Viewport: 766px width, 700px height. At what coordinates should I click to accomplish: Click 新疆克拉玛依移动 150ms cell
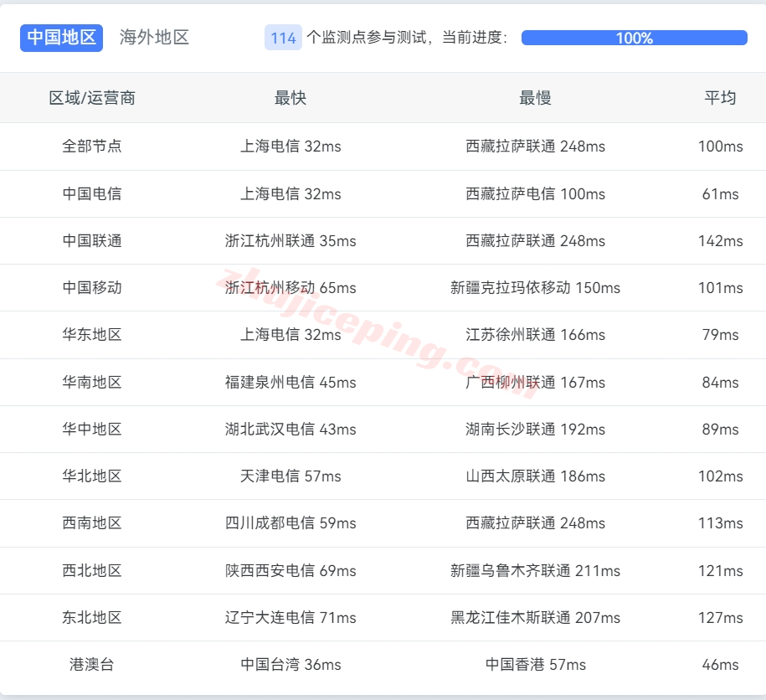coord(535,288)
